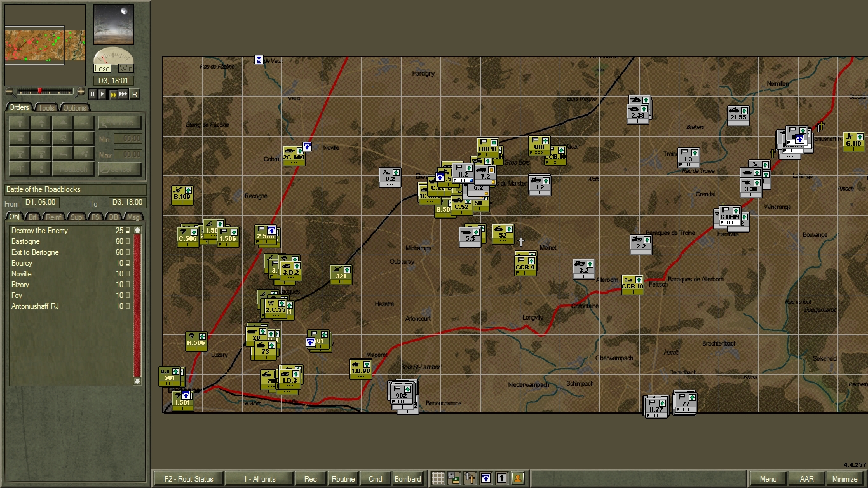Click the Lose/Win victory gauge
Image resolution: width=868 pixels, height=488 pixels.
click(114, 60)
